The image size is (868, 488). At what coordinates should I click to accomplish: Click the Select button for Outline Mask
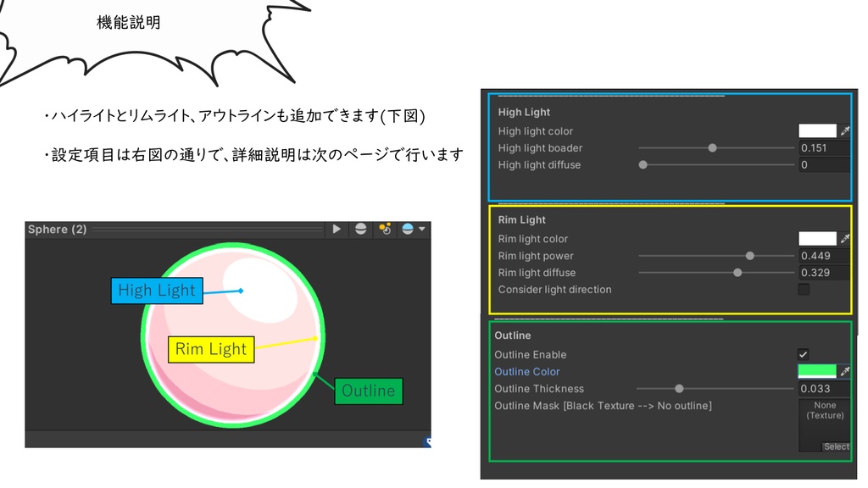[x=836, y=446]
